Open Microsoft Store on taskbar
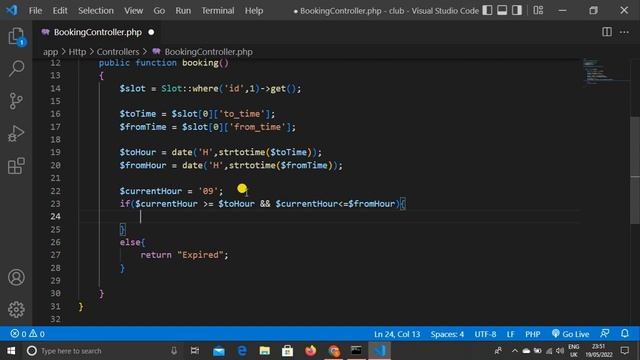 (x=287, y=351)
